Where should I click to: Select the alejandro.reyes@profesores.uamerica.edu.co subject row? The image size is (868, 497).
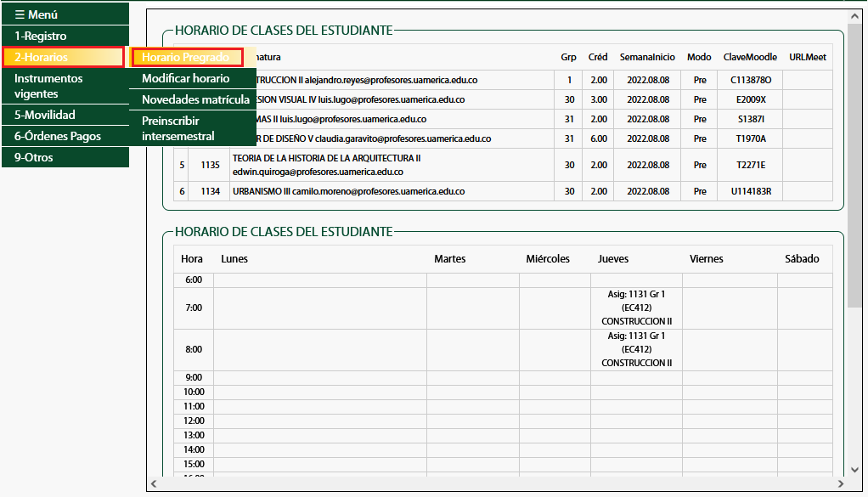pyautogui.click(x=503, y=80)
